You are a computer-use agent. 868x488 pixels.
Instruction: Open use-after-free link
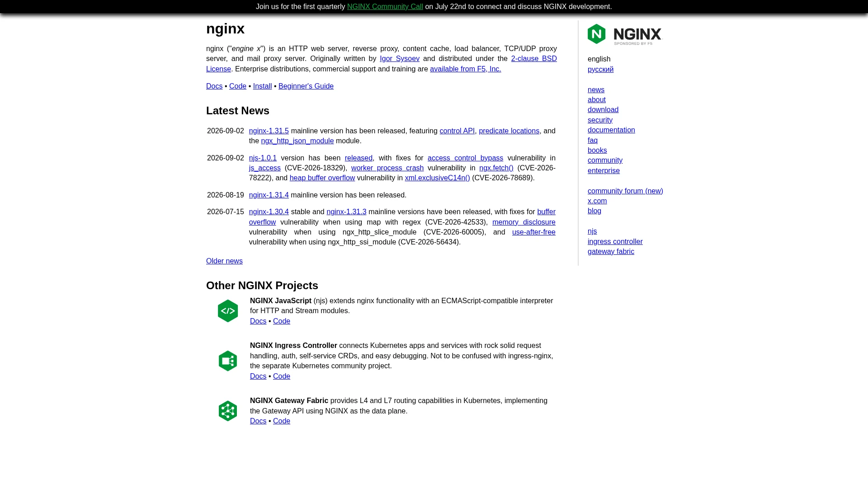(x=534, y=232)
